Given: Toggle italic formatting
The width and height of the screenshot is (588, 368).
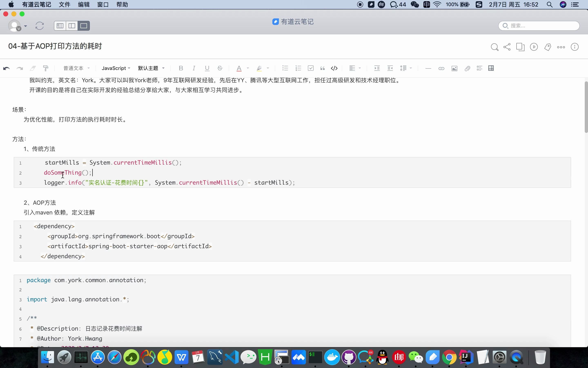Looking at the screenshot, I should [x=194, y=68].
